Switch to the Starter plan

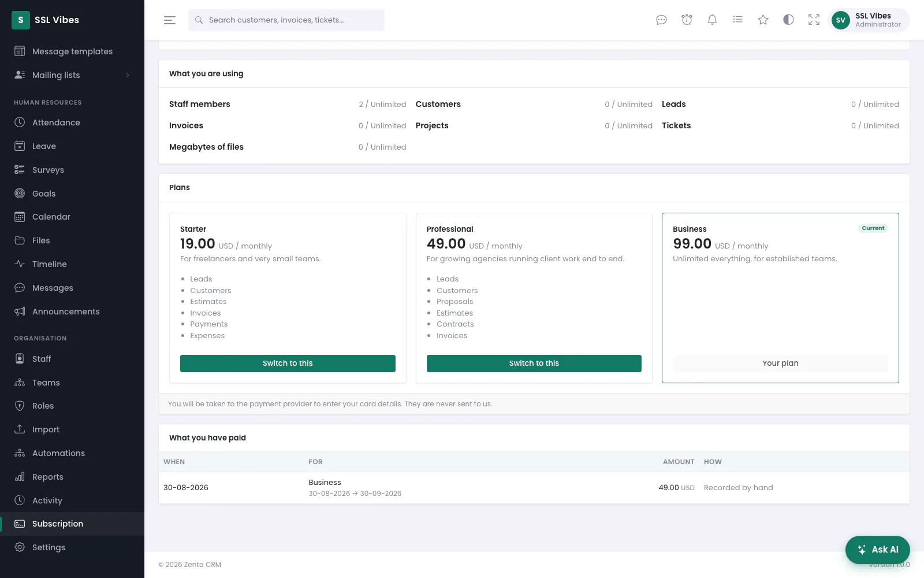(288, 364)
